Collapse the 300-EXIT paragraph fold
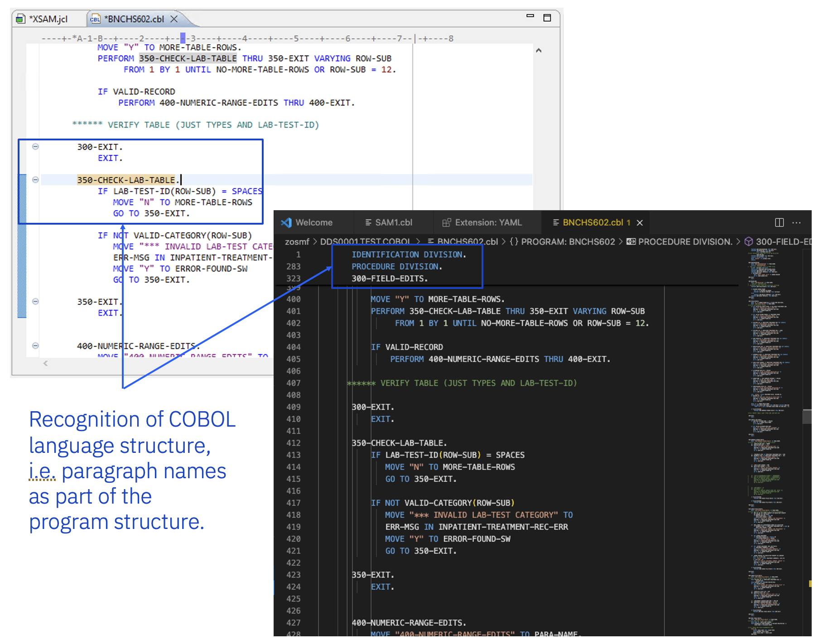819x644 pixels. click(35, 147)
